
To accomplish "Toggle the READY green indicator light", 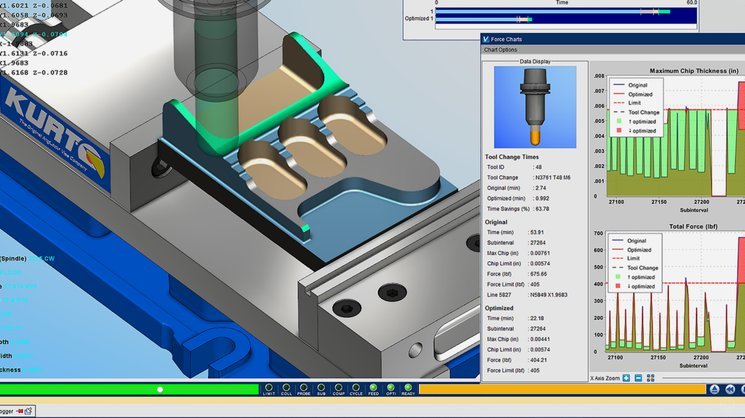I will coord(408,388).
